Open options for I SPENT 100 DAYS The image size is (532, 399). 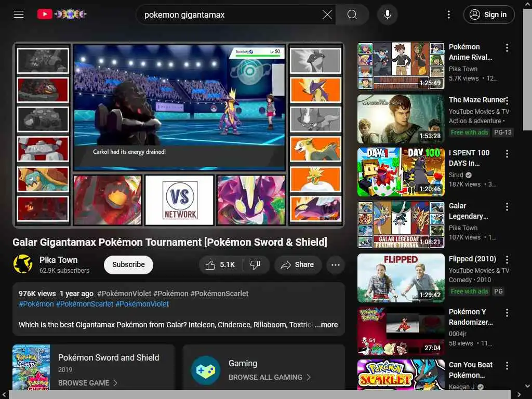click(507, 154)
